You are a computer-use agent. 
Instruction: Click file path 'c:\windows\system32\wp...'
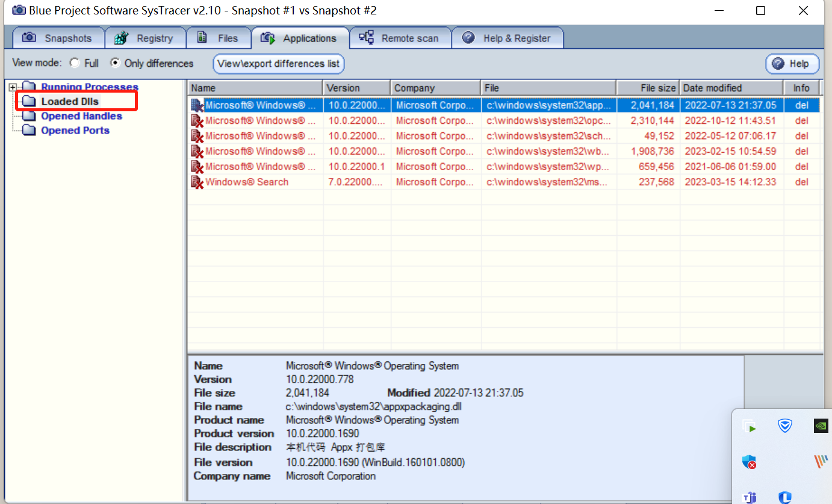click(549, 167)
